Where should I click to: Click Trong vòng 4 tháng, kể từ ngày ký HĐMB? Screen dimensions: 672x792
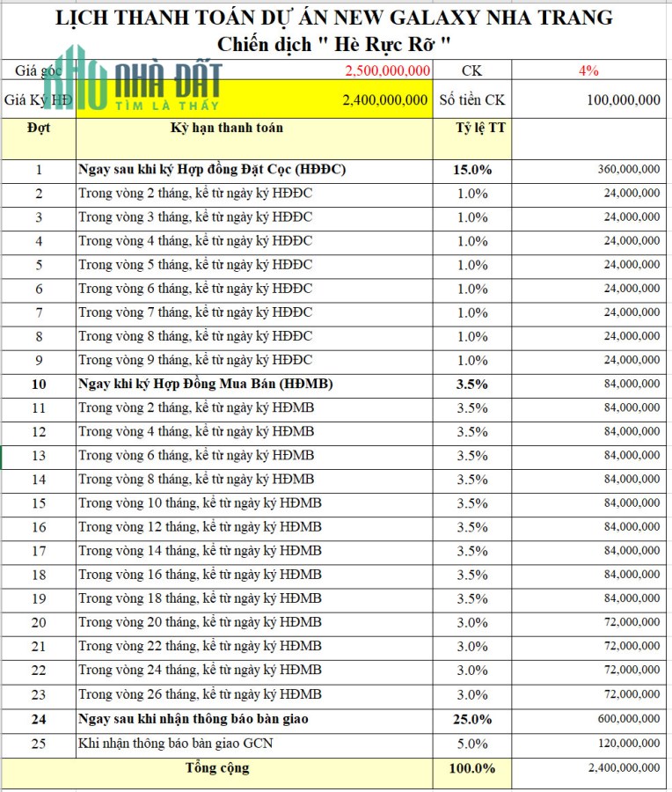pyautogui.click(x=196, y=431)
